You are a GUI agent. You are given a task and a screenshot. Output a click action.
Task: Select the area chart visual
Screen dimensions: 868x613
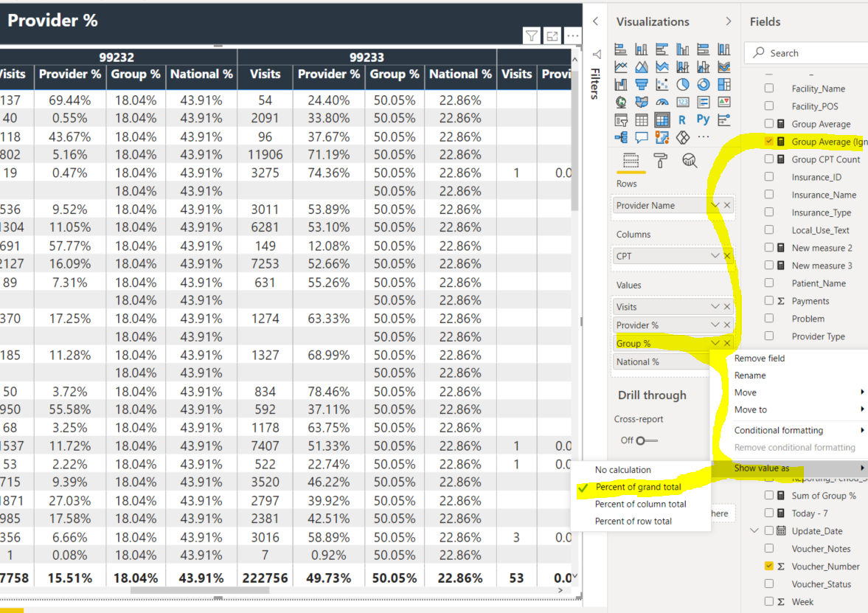click(x=641, y=67)
